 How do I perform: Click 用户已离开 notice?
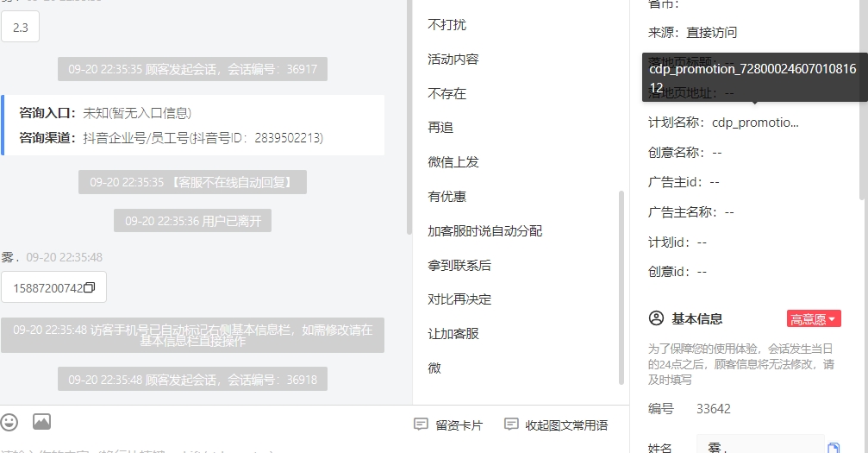(x=192, y=221)
